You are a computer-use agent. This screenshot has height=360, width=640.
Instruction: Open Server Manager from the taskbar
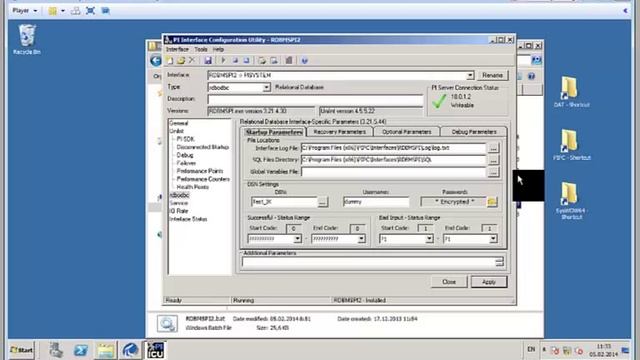click(56, 350)
